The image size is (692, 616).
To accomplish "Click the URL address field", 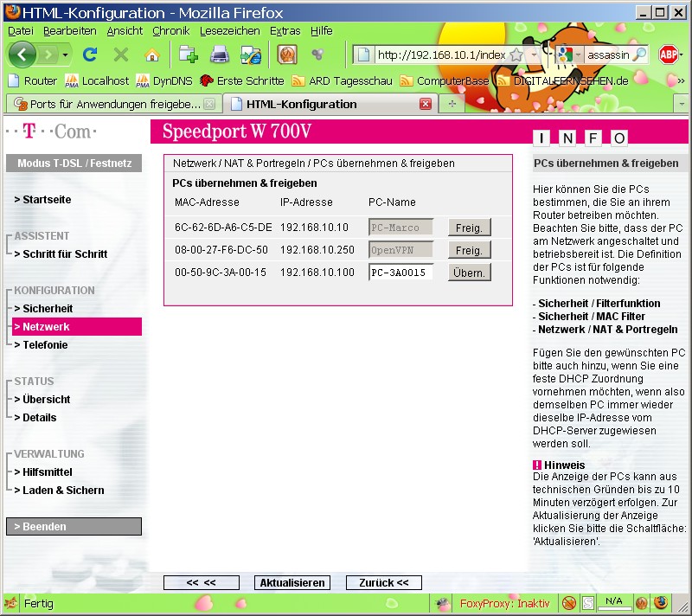I will (x=441, y=55).
